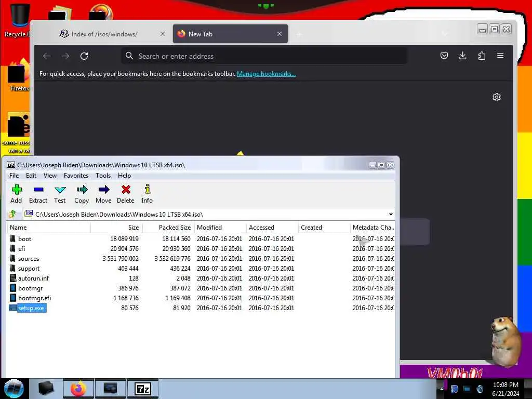Open Firefox Downloads panel

click(x=462, y=56)
